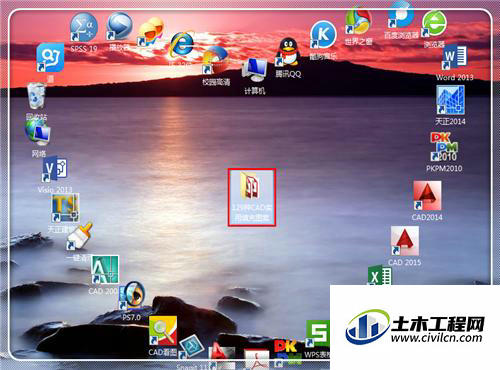Launch Internet Explorer from the desktop
500x370 pixels.
[181, 45]
